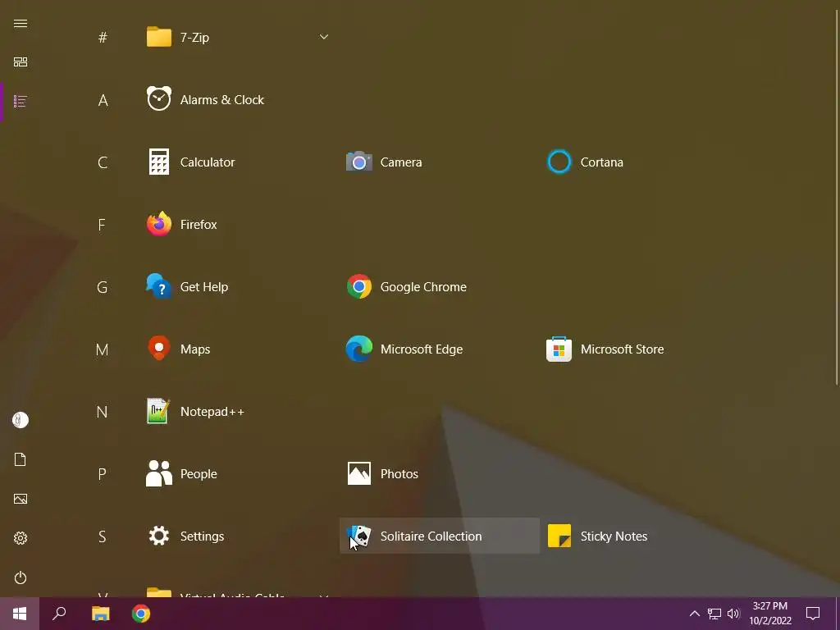Image resolution: width=840 pixels, height=630 pixels.
Task: Launch Google Chrome from app list
Action: pyautogui.click(x=359, y=286)
